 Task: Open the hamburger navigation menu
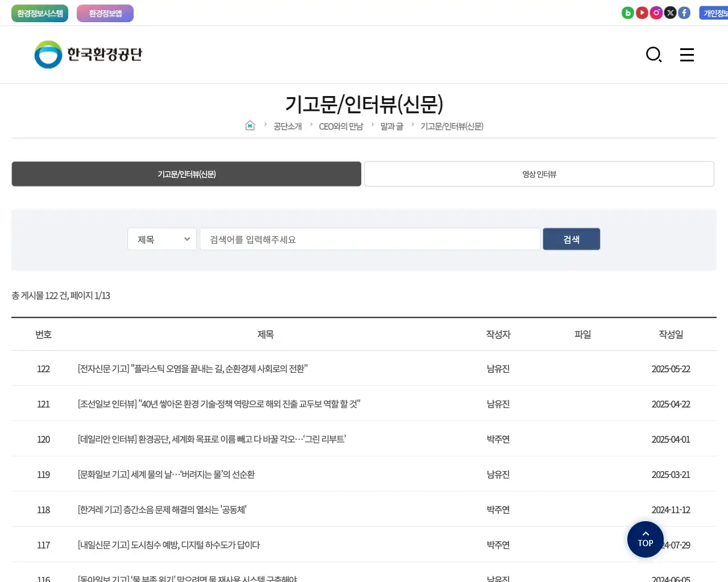[x=686, y=55]
